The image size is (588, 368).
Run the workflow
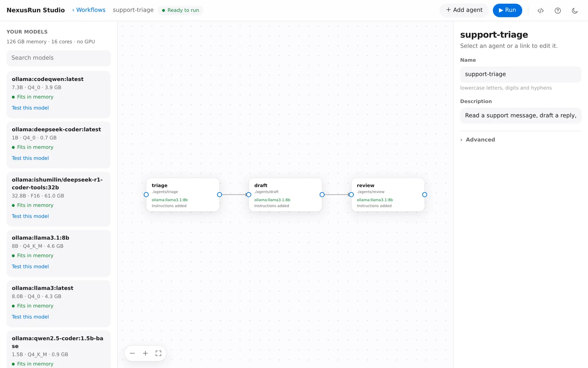point(507,10)
